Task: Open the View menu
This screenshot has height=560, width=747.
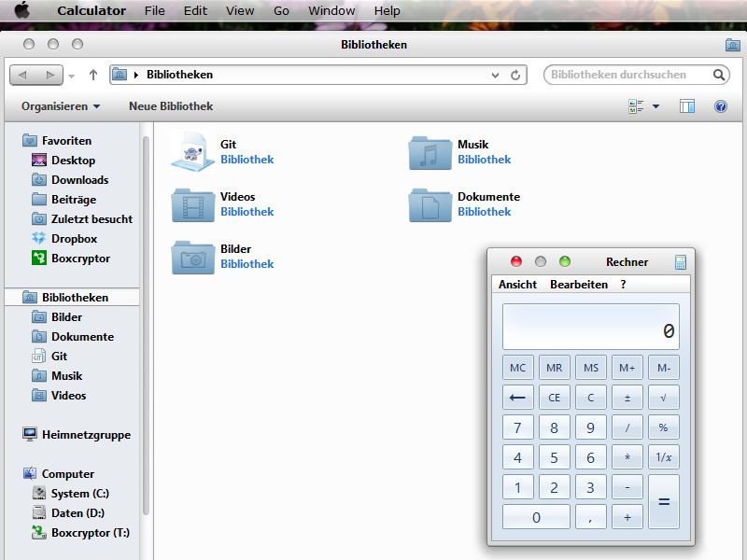Action: pyautogui.click(x=240, y=10)
